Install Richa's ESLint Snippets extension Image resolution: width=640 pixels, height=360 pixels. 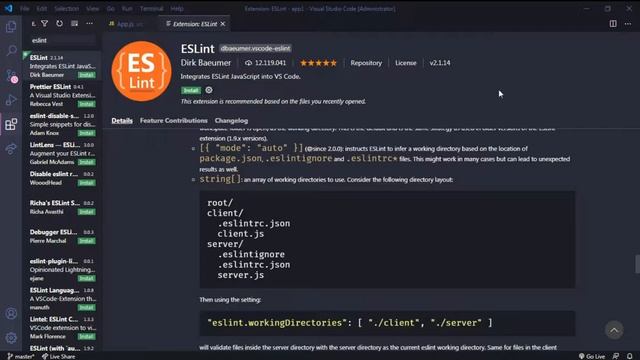pos(87,212)
